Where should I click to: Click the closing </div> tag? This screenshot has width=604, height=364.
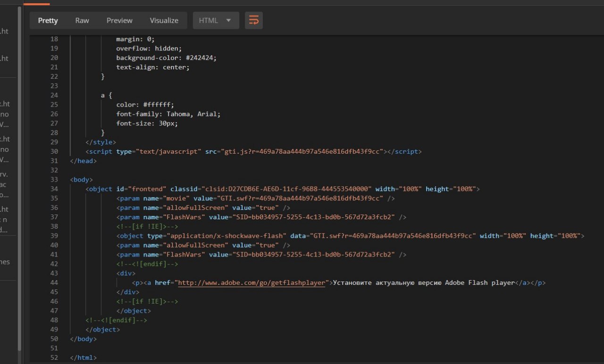(x=127, y=292)
